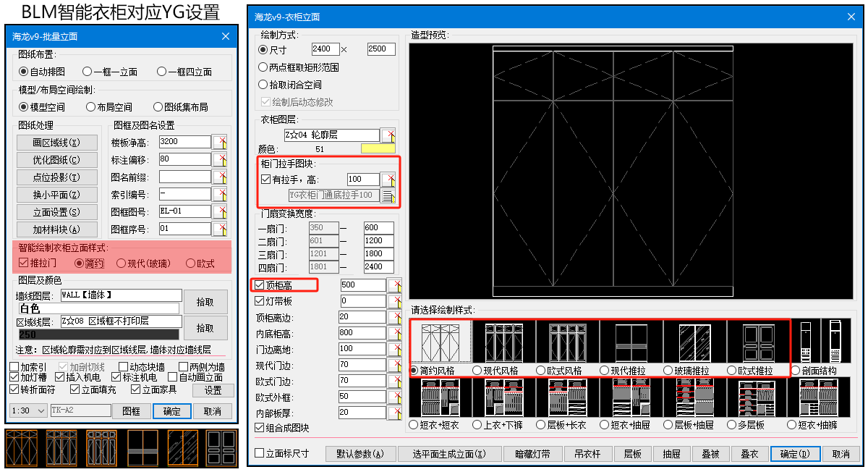Click the pick icon beside 内底柜高 field
This screenshot has width=868, height=472.
pyautogui.click(x=395, y=332)
